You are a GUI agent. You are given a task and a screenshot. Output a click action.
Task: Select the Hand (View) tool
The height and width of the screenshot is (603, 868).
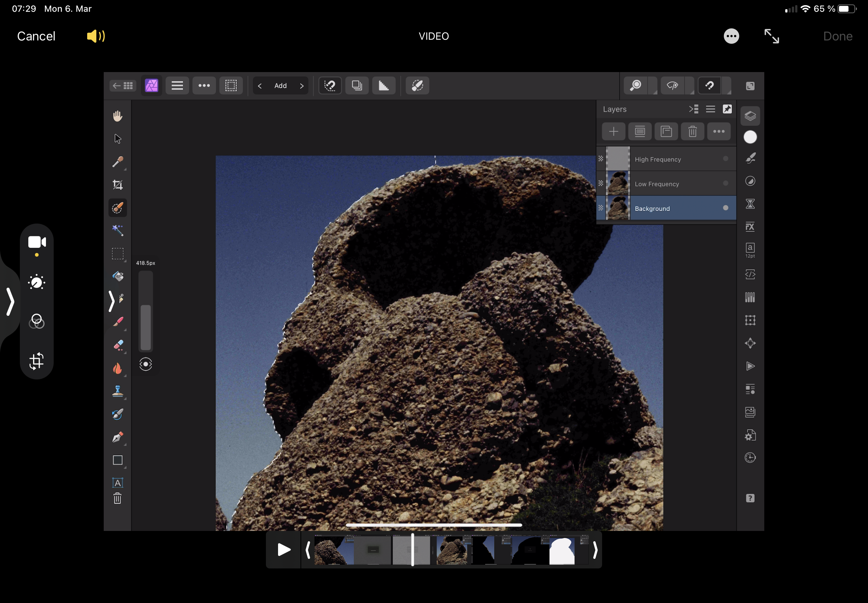118,116
